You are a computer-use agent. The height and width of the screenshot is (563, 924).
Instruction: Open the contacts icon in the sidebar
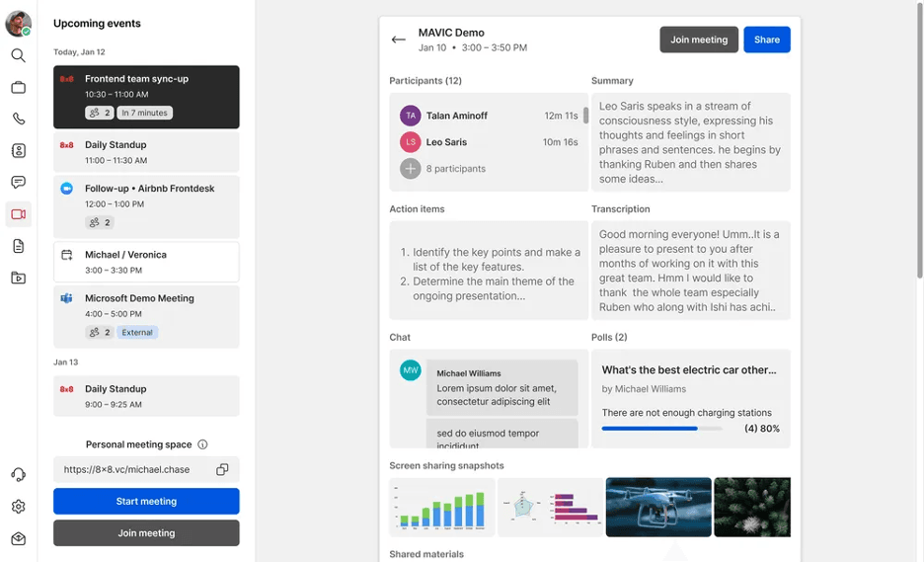click(x=18, y=151)
